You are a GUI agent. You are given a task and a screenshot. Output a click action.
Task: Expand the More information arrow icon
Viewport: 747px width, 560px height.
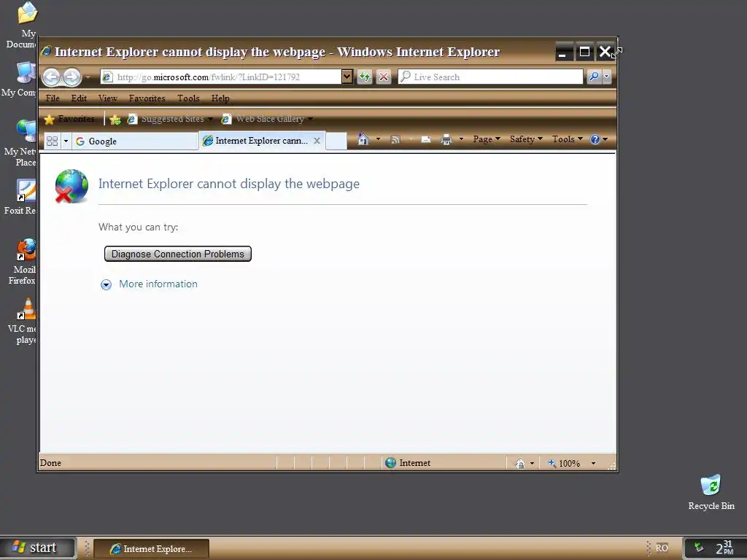tap(106, 284)
